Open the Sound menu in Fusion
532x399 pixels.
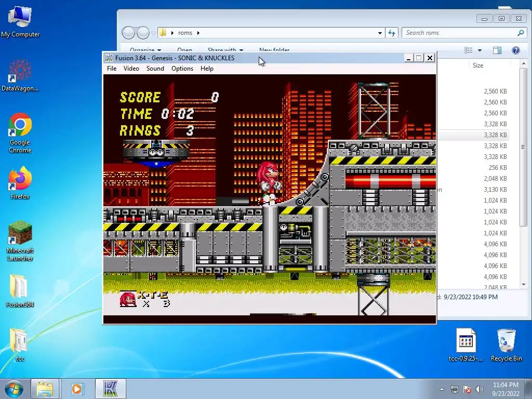click(155, 69)
